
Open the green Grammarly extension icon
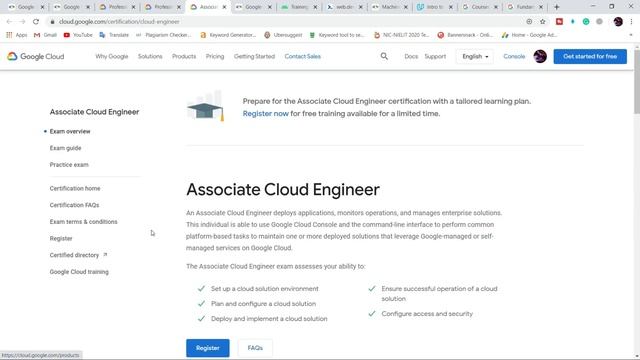tap(586, 22)
